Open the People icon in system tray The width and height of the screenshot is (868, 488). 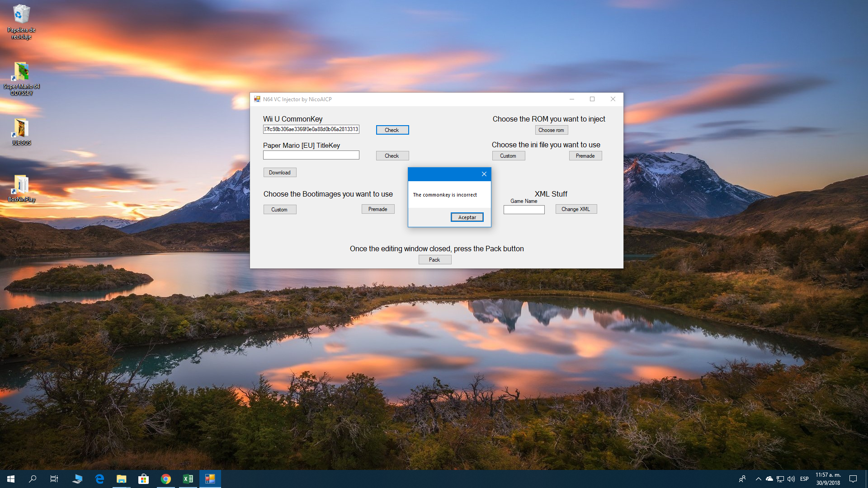click(x=742, y=479)
